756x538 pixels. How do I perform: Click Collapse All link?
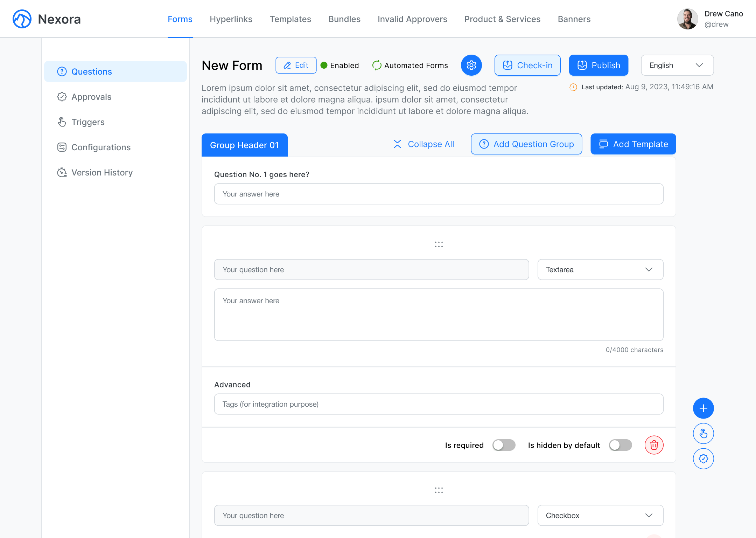pos(423,144)
